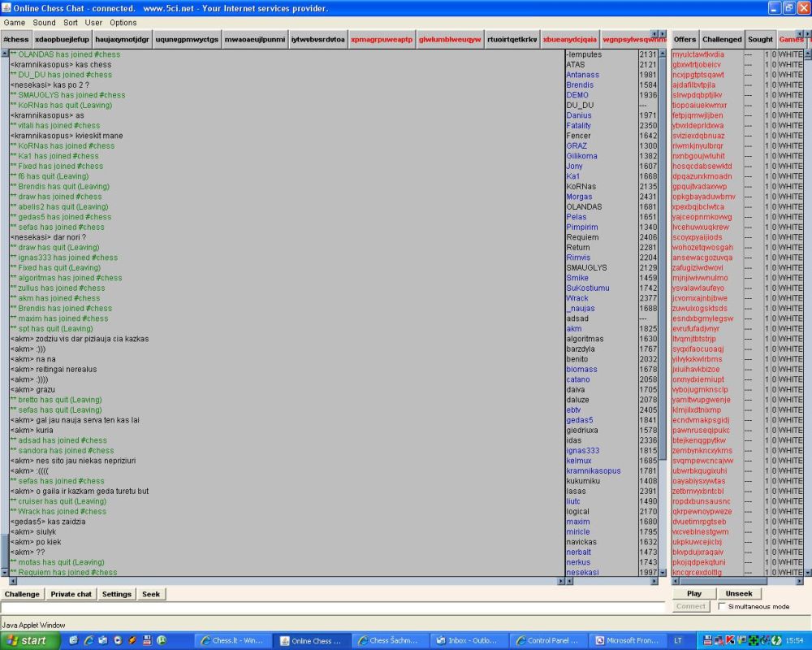
Task: Click the chat message input field
Action: 333,607
